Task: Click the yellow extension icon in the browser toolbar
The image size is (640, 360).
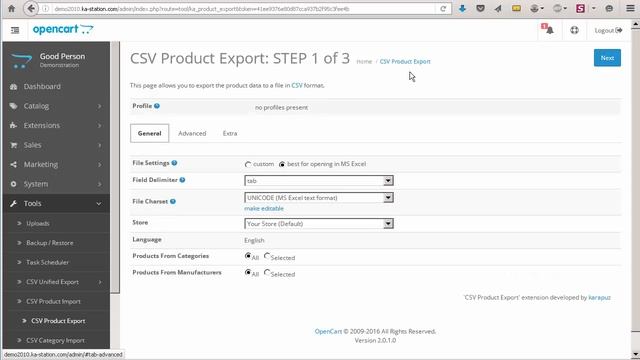Action: [x=516, y=8]
